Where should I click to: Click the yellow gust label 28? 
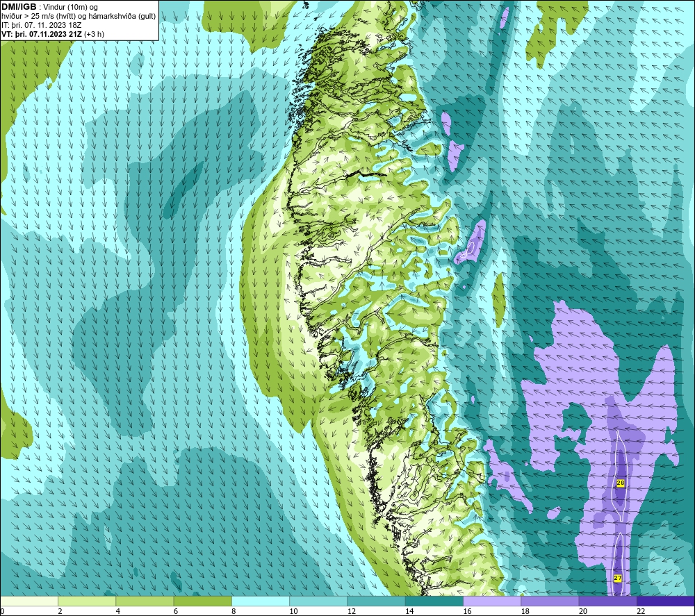[x=621, y=483]
